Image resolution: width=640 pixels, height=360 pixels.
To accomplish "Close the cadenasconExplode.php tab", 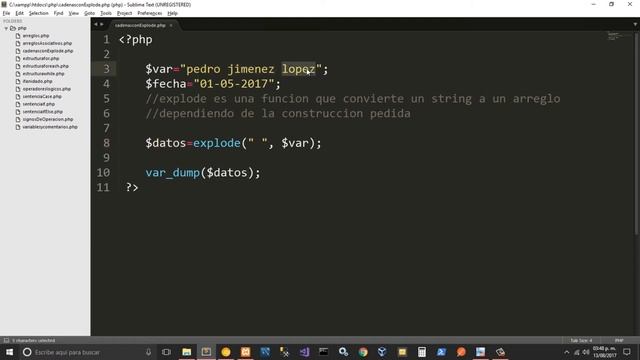I will 171,25.
